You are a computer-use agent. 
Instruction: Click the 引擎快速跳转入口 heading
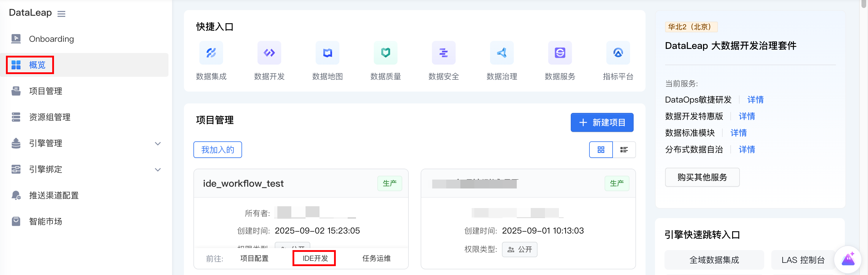tap(702, 235)
